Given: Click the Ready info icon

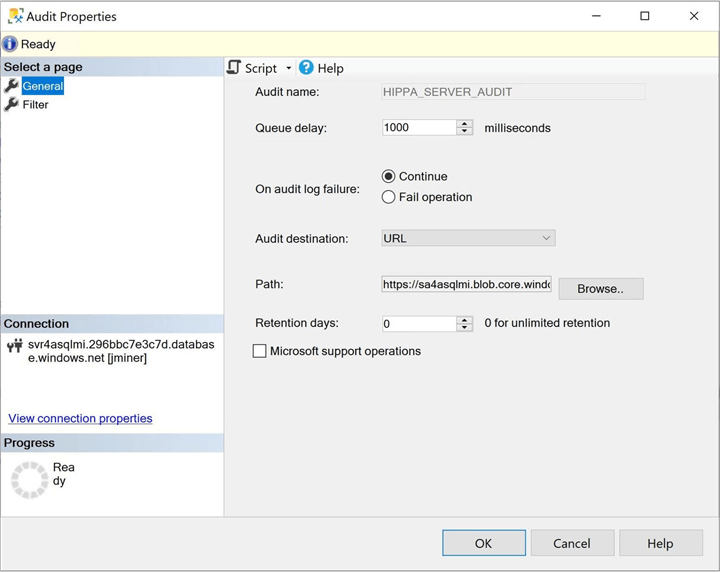Looking at the screenshot, I should pyautogui.click(x=10, y=44).
